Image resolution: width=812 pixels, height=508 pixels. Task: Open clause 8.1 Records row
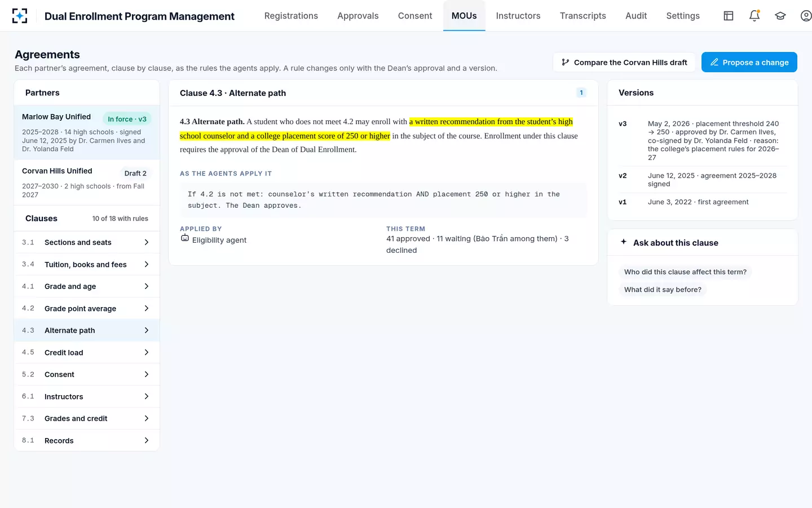click(87, 440)
